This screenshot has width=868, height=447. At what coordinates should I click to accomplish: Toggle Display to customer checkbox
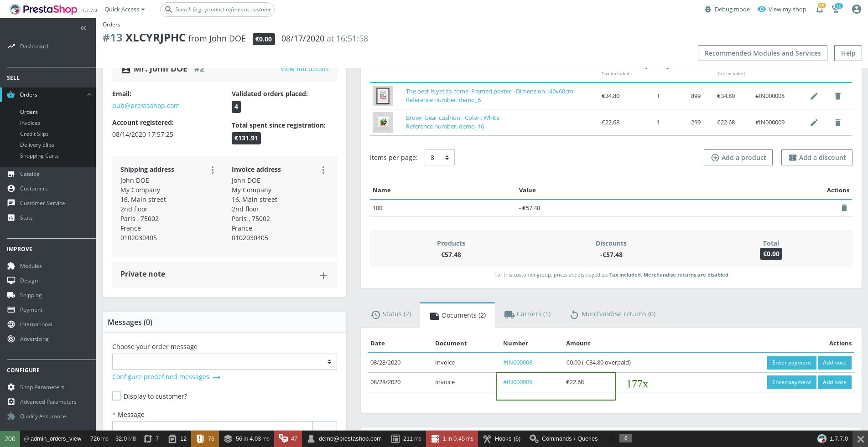(x=117, y=396)
